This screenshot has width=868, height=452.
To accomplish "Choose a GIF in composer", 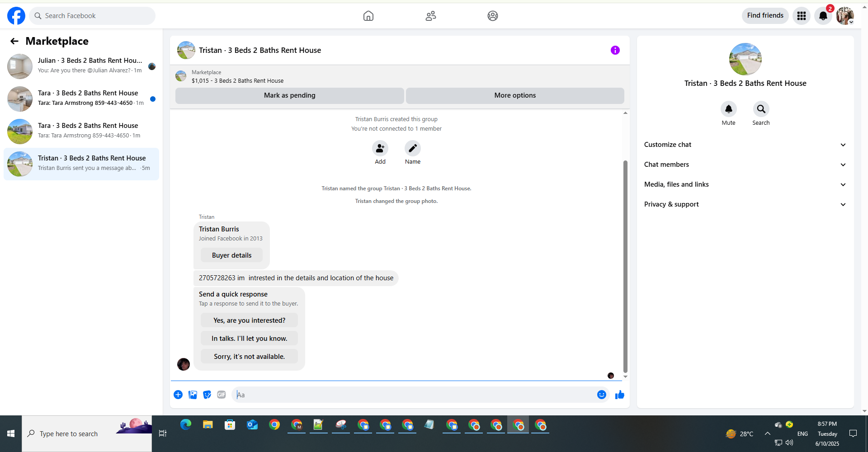I will pos(222,395).
